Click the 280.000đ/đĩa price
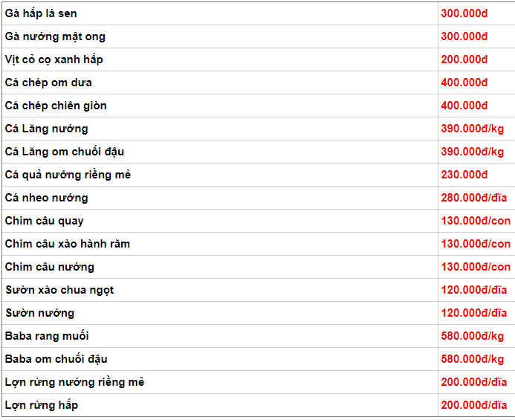 click(473, 198)
